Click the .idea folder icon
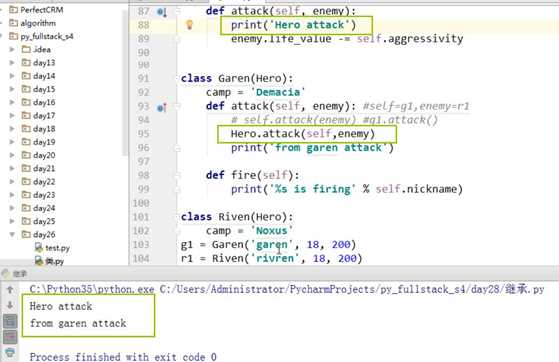Screen dimensions: 559x362 [x=26, y=49]
